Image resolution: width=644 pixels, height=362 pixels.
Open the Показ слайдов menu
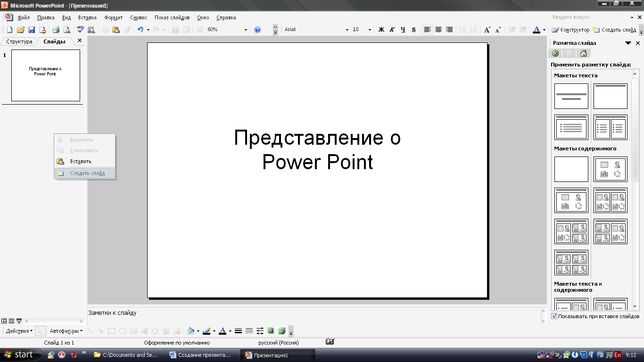point(172,17)
